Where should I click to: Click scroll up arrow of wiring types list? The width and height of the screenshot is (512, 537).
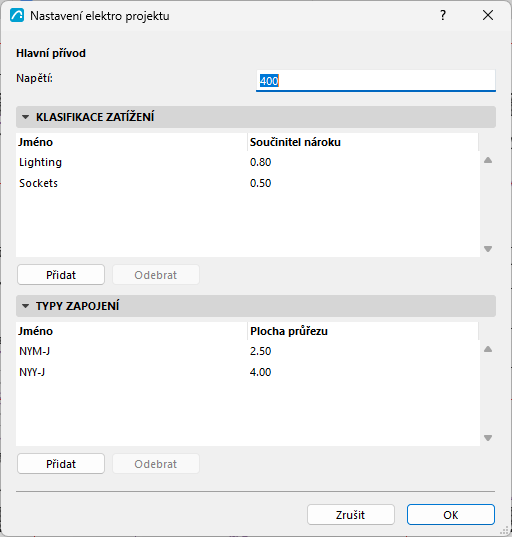(x=488, y=349)
